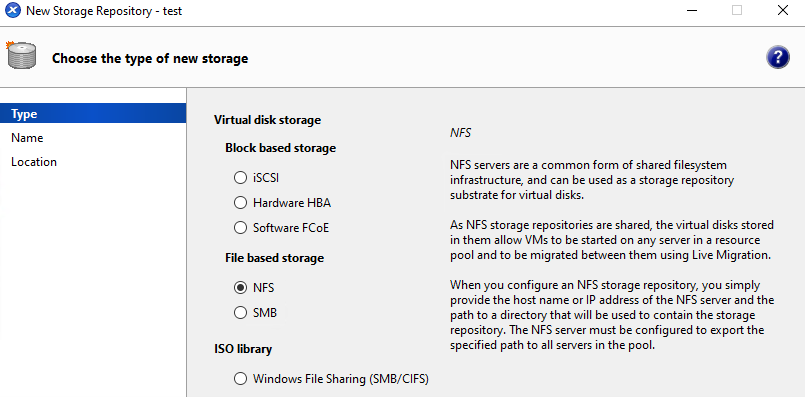
Task: Close the New Storage Repository wizard
Action: coord(782,10)
